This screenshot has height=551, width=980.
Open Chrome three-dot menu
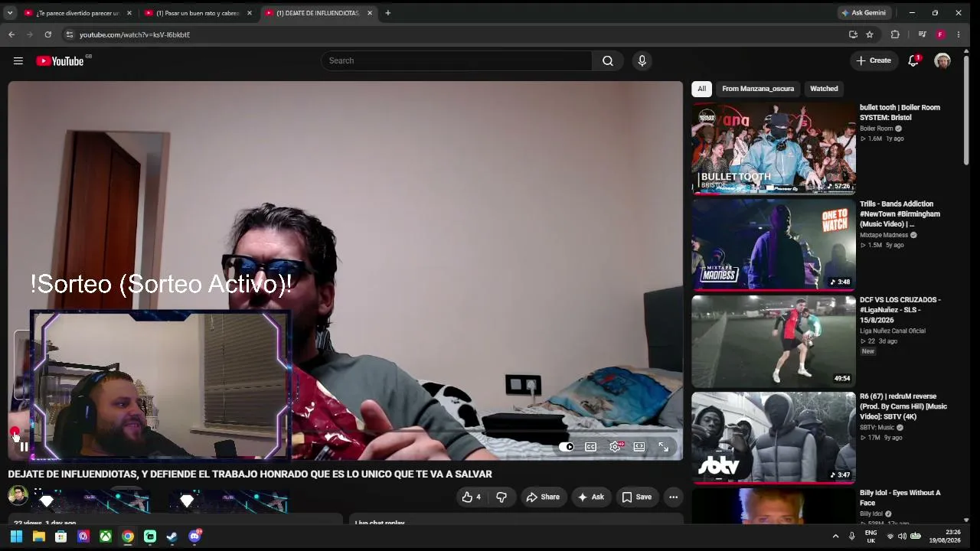(959, 34)
